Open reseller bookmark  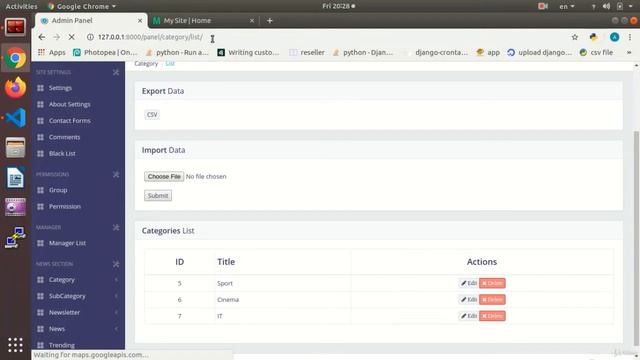307,53
